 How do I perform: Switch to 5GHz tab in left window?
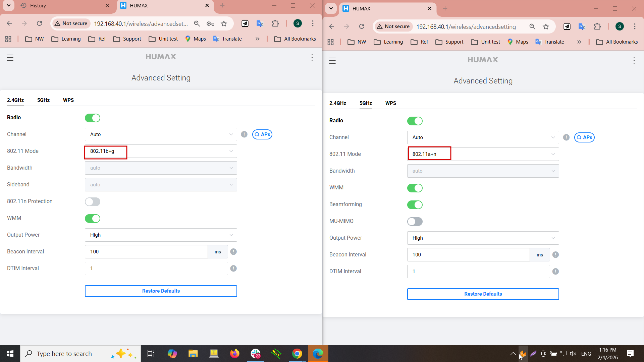click(x=43, y=100)
